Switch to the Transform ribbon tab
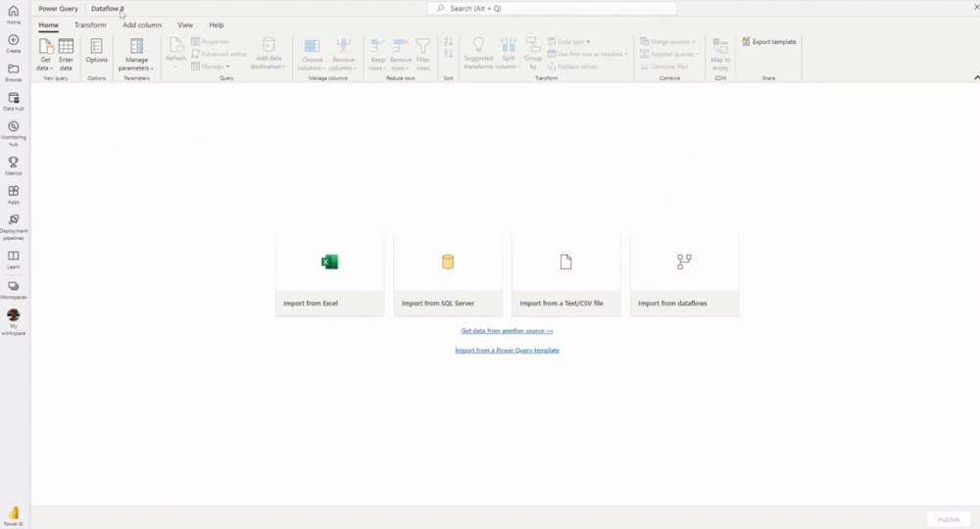980x529 pixels. point(90,25)
